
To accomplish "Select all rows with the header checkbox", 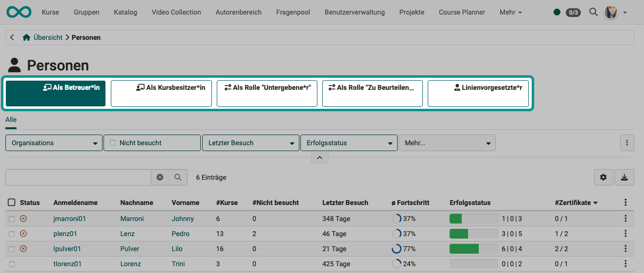I will coord(12,203).
